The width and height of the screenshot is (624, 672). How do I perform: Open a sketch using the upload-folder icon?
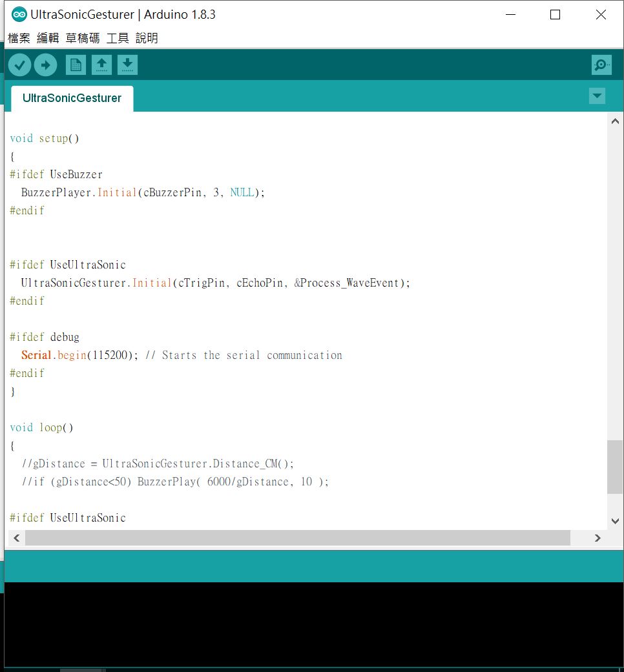click(101, 65)
